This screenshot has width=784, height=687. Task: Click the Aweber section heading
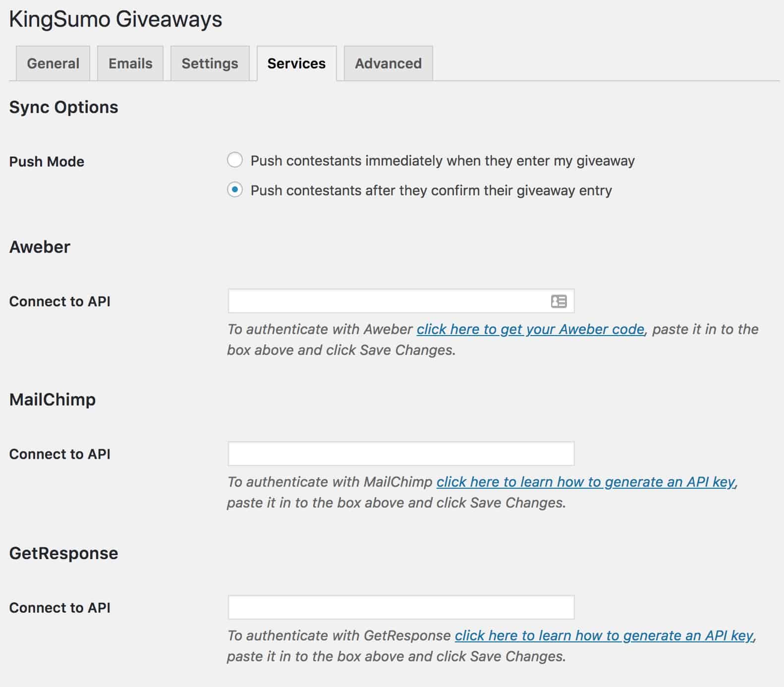[40, 247]
